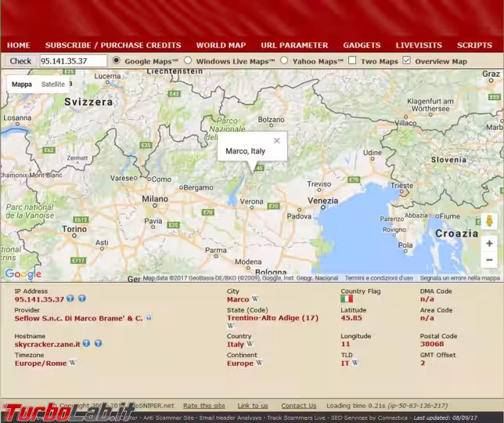Select the Yahoo Maps radio button

(x=284, y=60)
